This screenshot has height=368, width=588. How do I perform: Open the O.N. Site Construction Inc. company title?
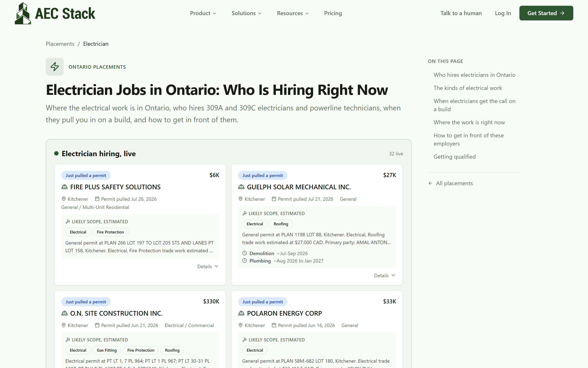[116, 313]
